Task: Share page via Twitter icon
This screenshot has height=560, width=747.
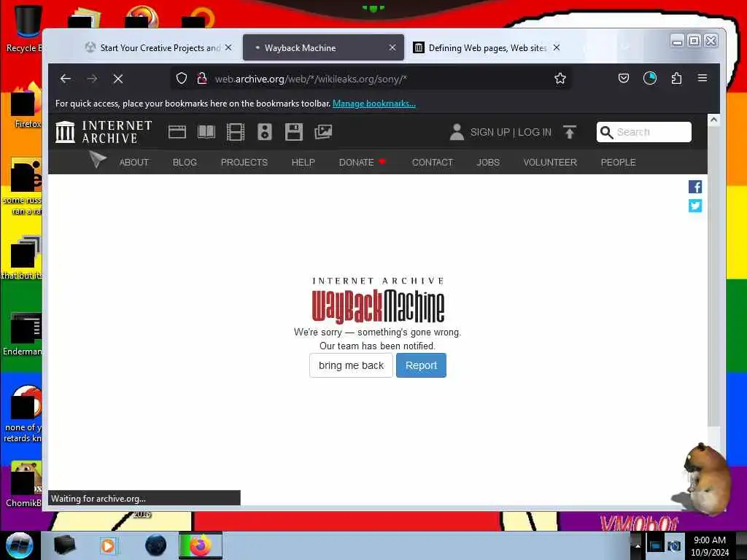Action: pyautogui.click(x=695, y=206)
